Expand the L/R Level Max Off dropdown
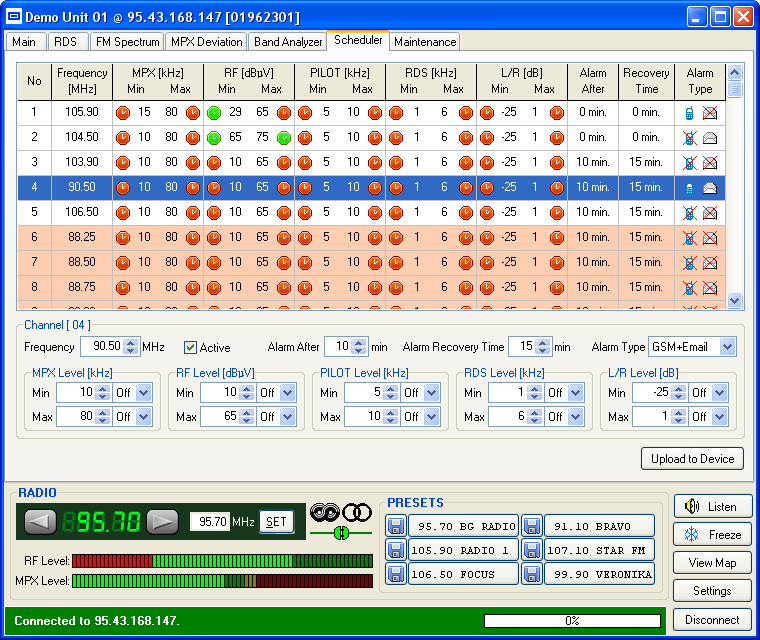Image resolution: width=760 pixels, height=640 pixels. point(720,417)
